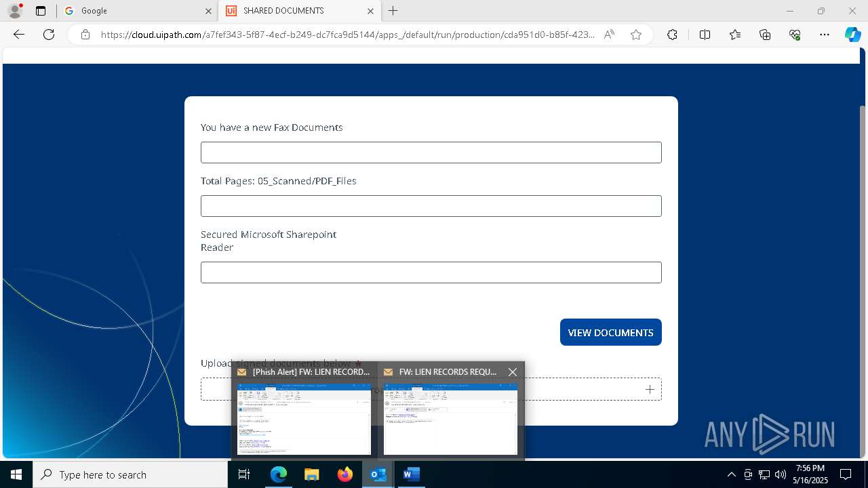Refresh the current page
Screen dimensions: 868x488
[x=49, y=35]
